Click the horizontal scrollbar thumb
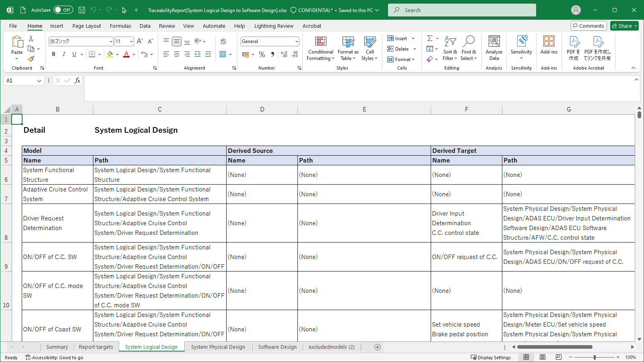The image size is (644, 362). click(555, 347)
